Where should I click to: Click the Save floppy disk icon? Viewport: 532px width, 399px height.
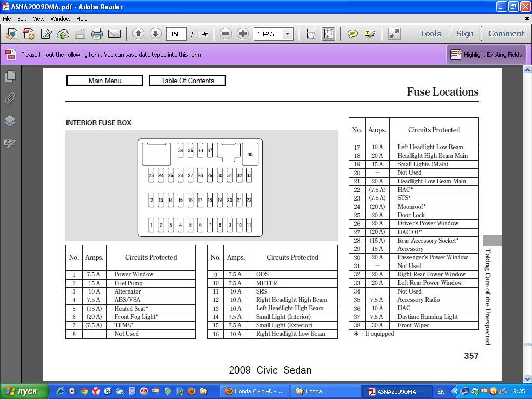[x=80, y=34]
